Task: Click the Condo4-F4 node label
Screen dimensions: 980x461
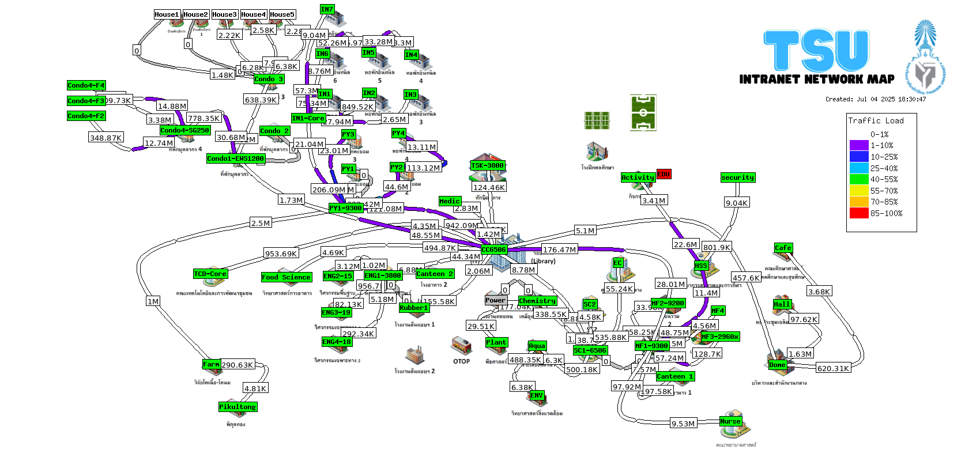Action: (x=86, y=85)
